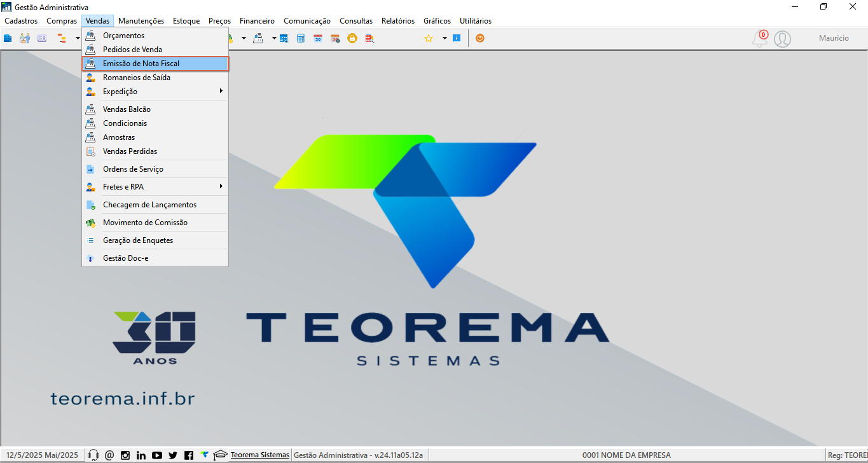Expand the favorites star dropdown arrow
This screenshot has width=868, height=463.
444,38
